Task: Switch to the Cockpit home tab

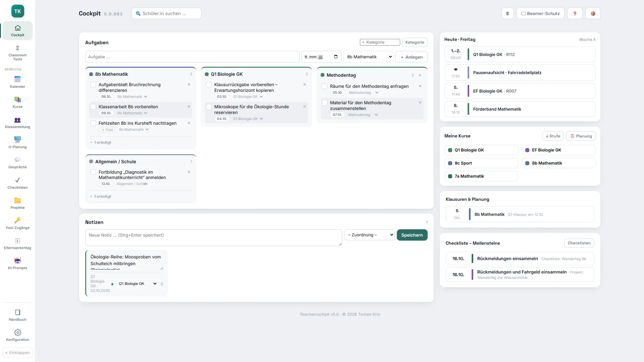Action: click(x=17, y=31)
